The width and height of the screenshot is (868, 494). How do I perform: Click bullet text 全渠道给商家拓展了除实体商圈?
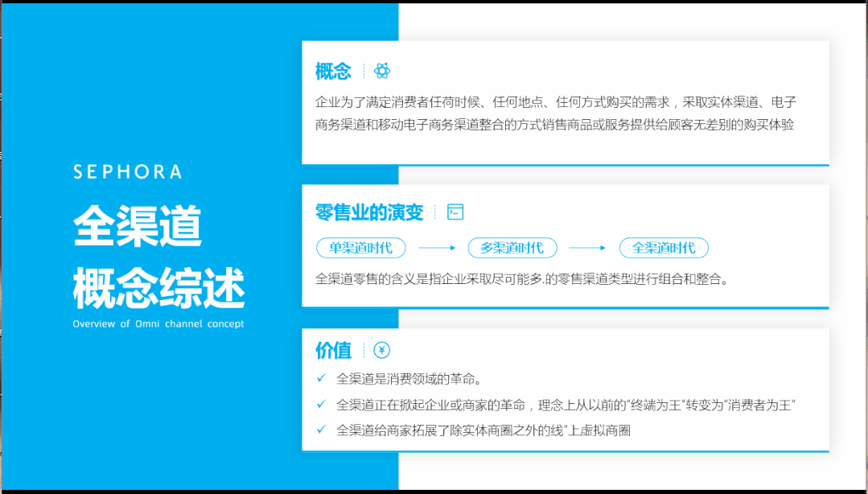click(483, 430)
